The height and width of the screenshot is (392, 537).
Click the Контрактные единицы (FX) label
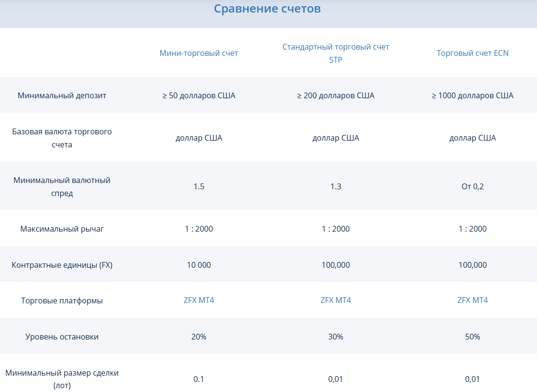pos(62,265)
